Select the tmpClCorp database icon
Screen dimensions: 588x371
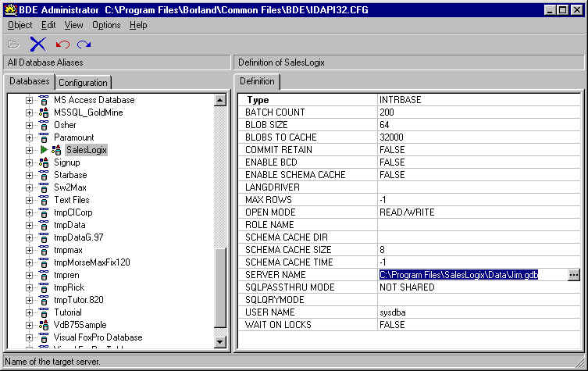click(x=44, y=212)
